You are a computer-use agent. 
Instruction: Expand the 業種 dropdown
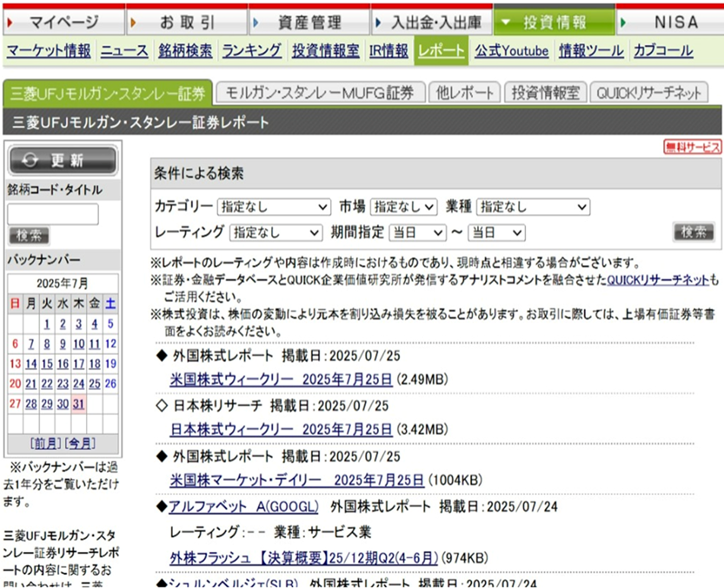[533, 207]
